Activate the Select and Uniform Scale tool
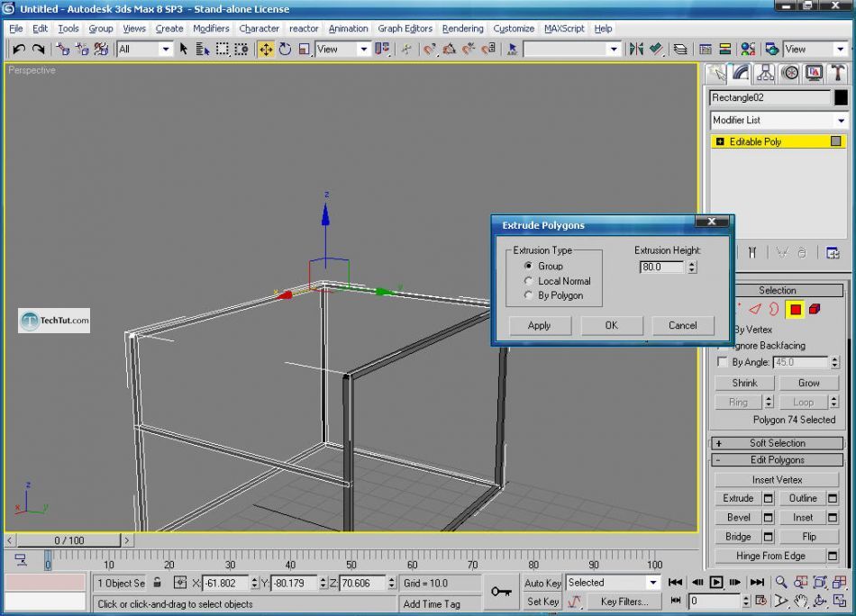The image size is (856, 616). coord(304,50)
